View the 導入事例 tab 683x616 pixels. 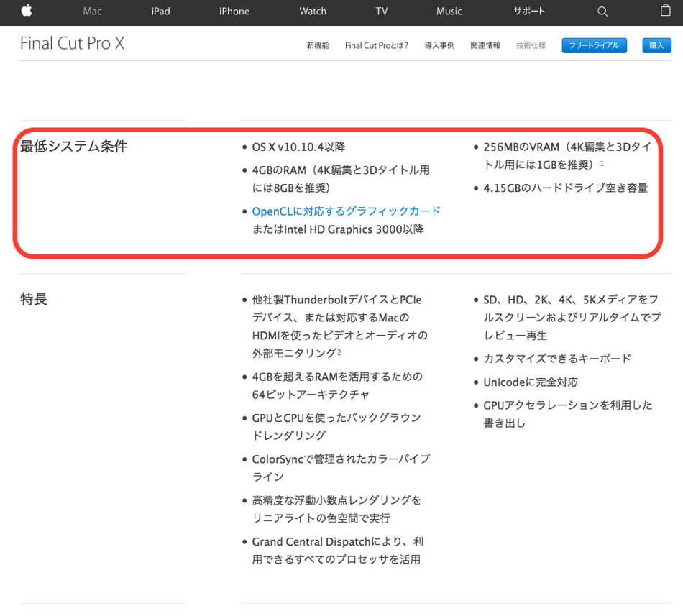[x=439, y=45]
